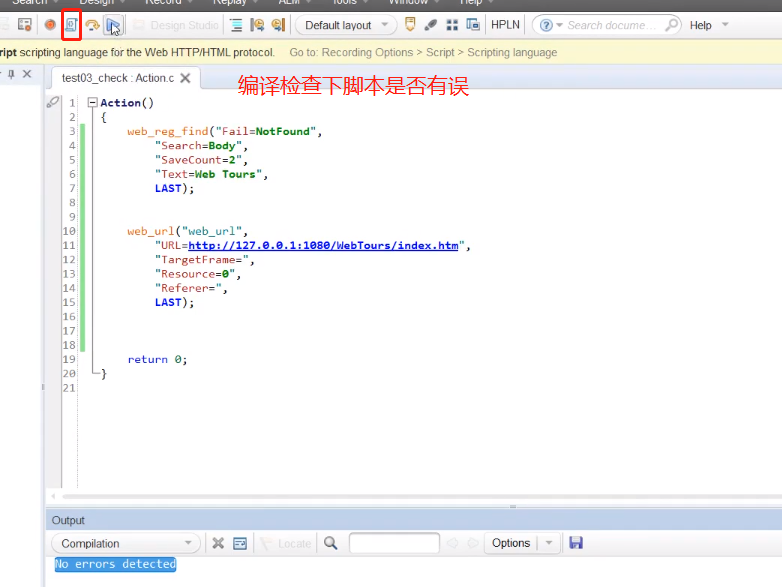Viewport: 782px width, 587px height.
Task: Click the "SaveCount=2" code line
Action: [x=201, y=160]
